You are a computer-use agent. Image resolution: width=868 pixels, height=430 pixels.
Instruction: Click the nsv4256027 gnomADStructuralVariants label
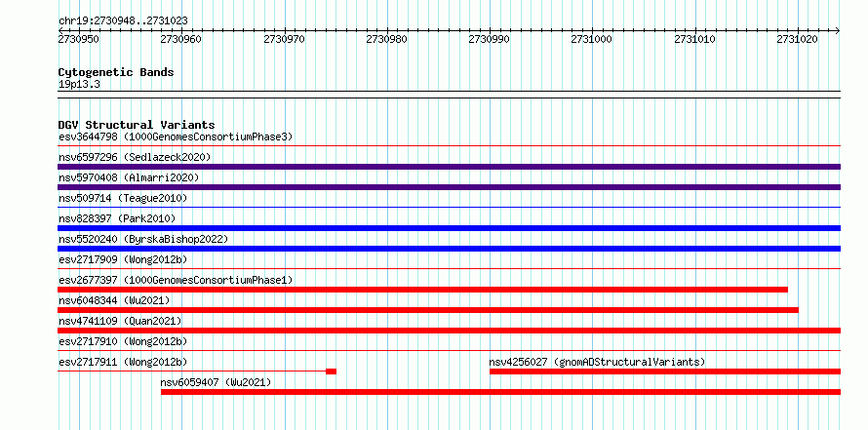point(597,362)
